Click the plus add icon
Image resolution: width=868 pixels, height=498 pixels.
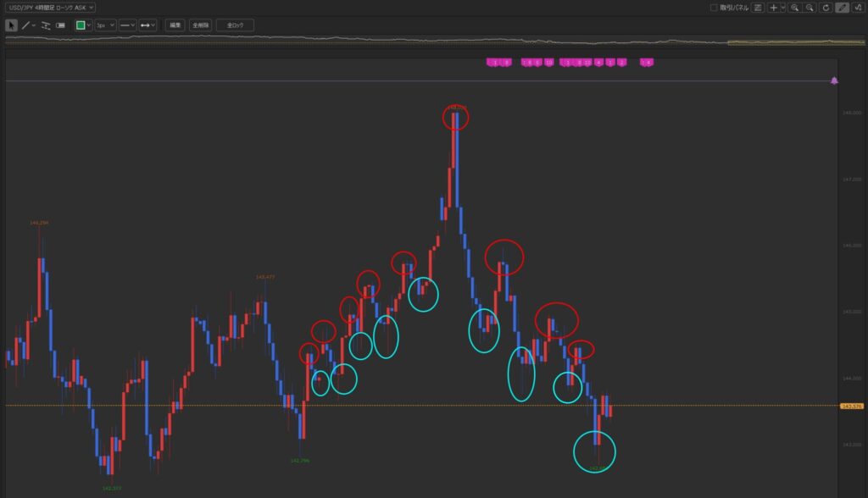pyautogui.click(x=773, y=7)
